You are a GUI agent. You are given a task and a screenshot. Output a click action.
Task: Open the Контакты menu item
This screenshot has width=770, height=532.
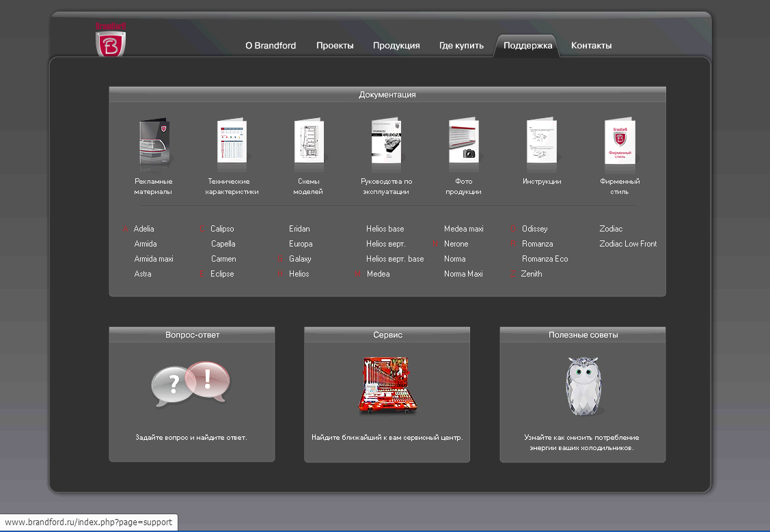[x=591, y=46]
